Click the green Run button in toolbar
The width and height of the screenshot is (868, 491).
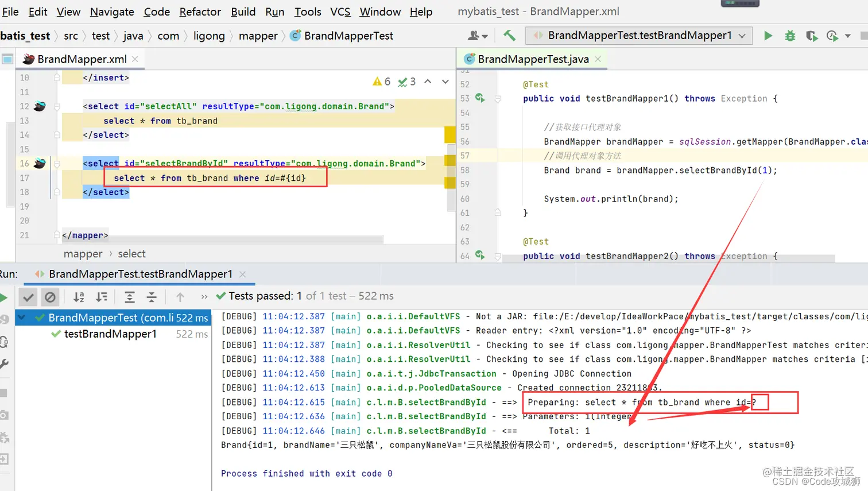click(768, 36)
